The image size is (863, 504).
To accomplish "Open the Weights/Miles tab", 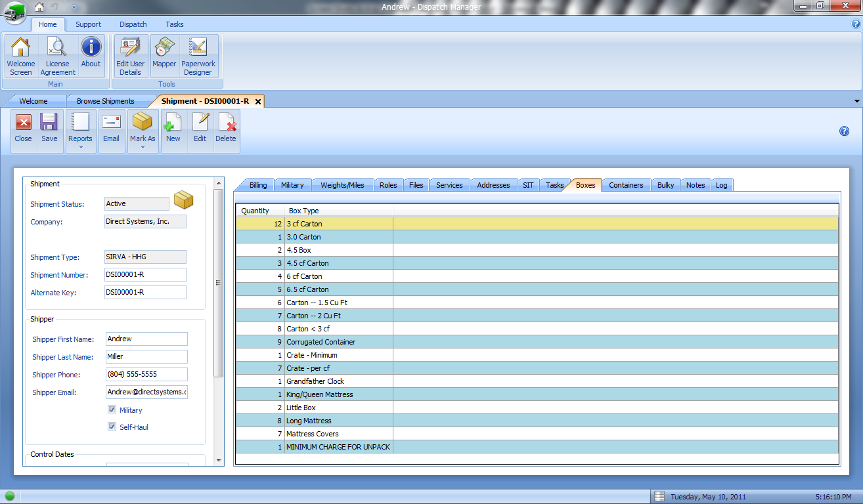I will [342, 185].
